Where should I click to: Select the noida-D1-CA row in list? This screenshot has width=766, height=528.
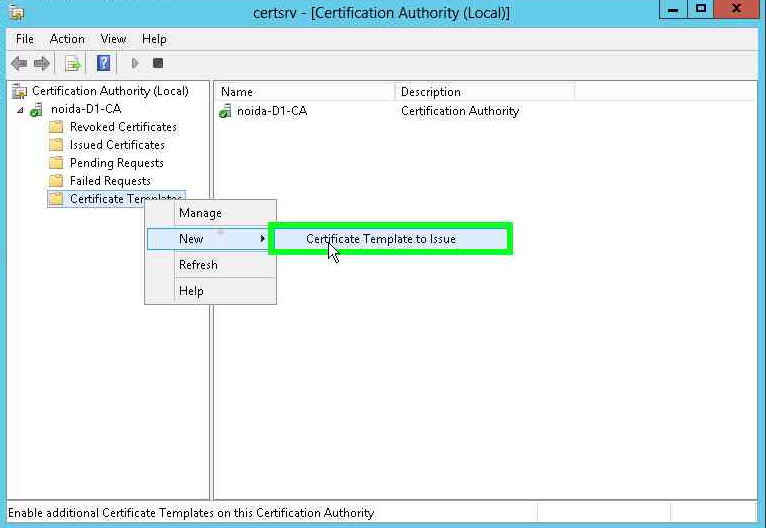[272, 111]
